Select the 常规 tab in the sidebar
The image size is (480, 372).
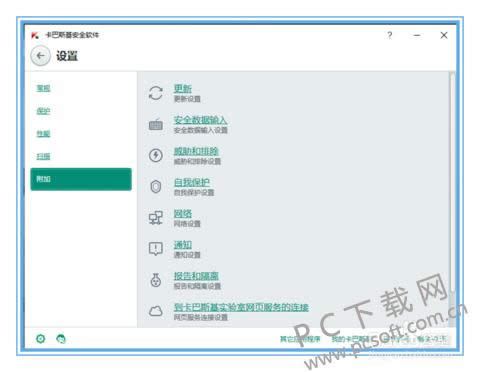point(43,88)
